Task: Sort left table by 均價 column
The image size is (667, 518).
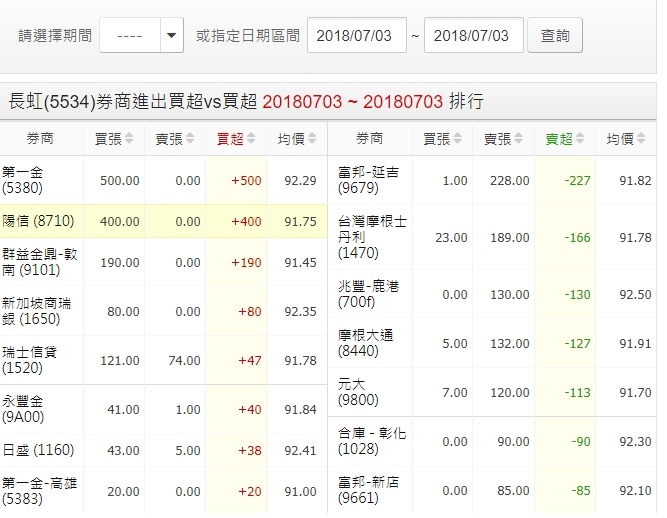Action: 297,139
